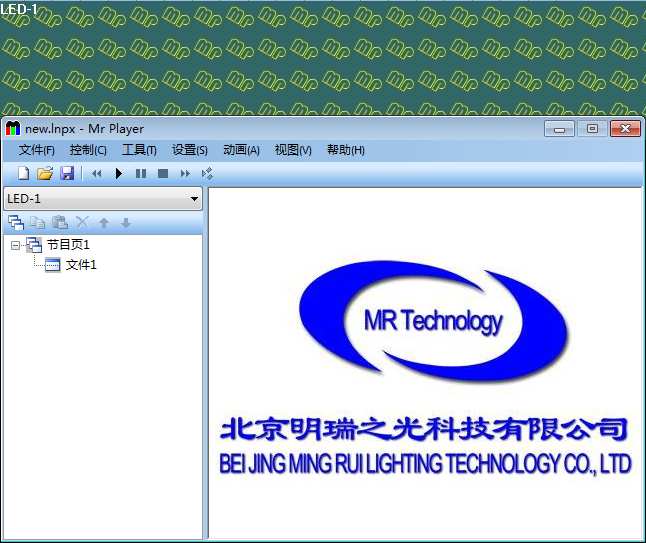Open the LED-1 screen dropdown
646x543 pixels.
point(103,199)
